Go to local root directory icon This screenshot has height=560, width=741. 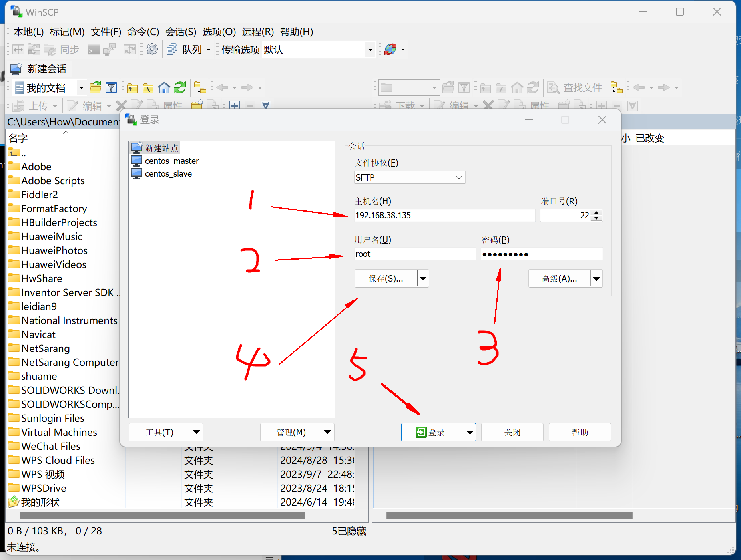tap(148, 88)
